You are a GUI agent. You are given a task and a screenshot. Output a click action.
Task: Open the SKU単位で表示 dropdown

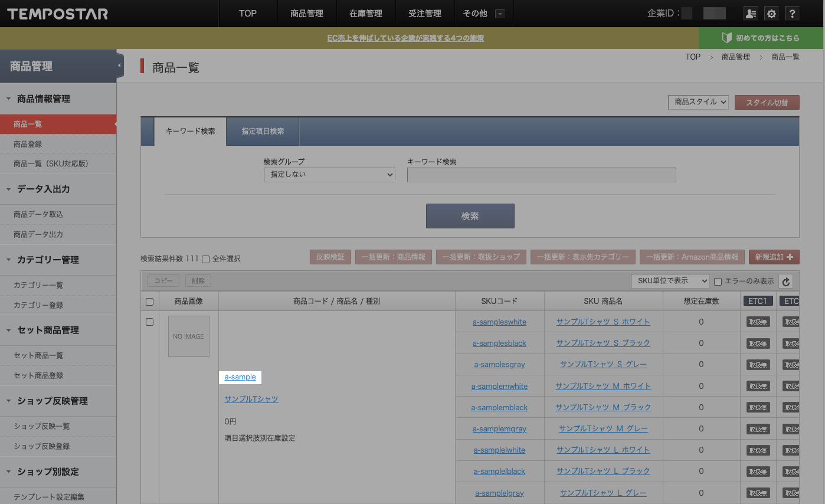pyautogui.click(x=670, y=281)
